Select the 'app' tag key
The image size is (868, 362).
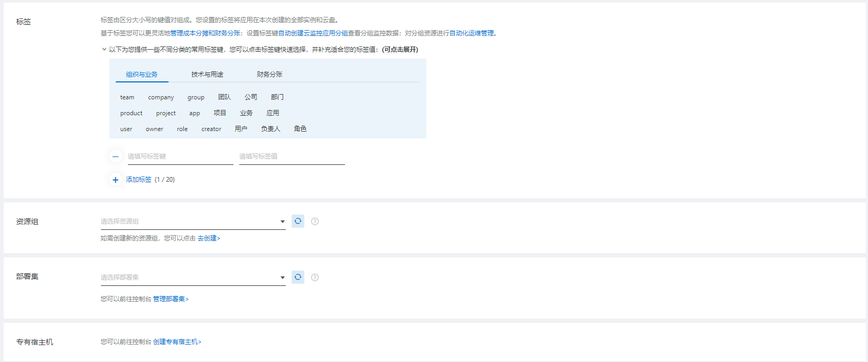[194, 113]
